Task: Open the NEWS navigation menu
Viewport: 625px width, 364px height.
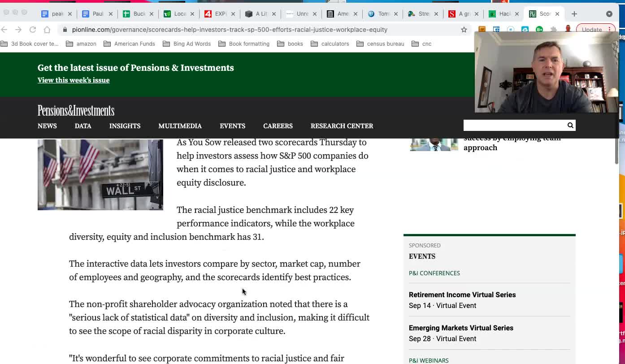Action: [x=47, y=126]
